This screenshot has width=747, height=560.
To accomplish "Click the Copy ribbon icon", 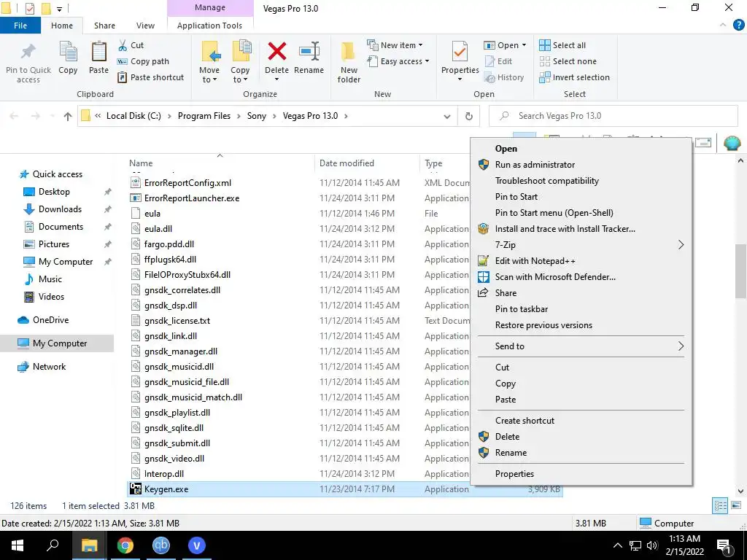I will [x=68, y=52].
